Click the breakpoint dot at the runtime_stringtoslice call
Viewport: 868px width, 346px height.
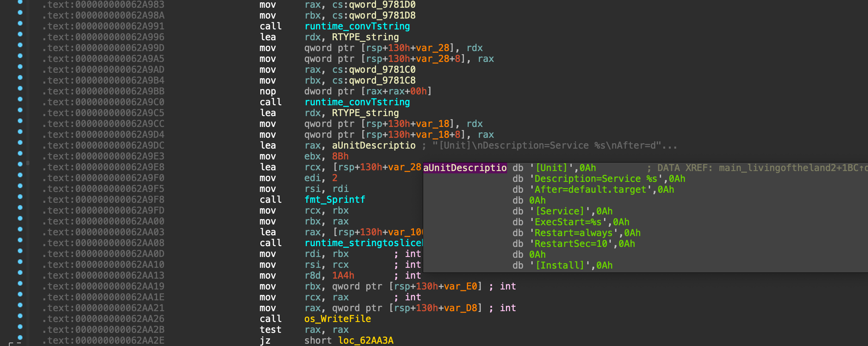20,240
